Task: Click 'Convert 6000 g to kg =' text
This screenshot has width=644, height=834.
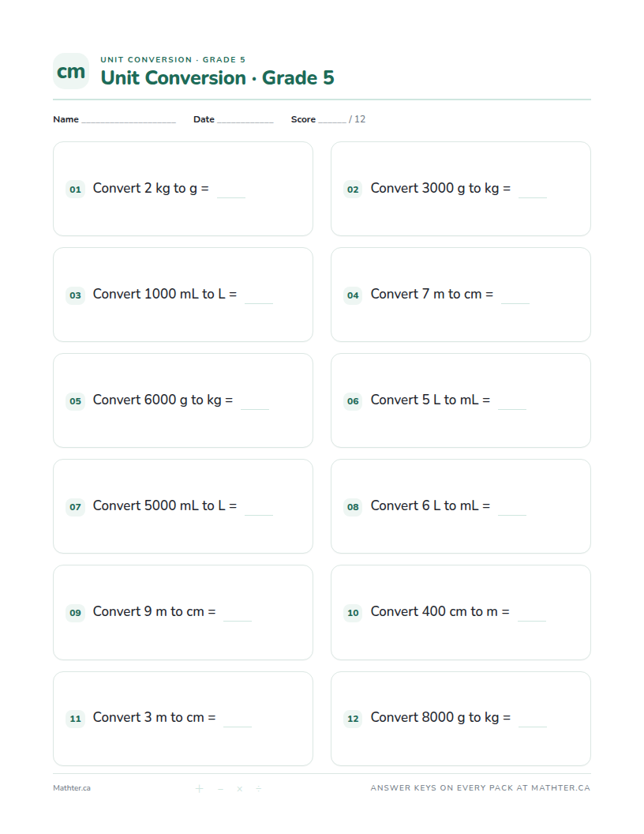Action: (x=163, y=400)
